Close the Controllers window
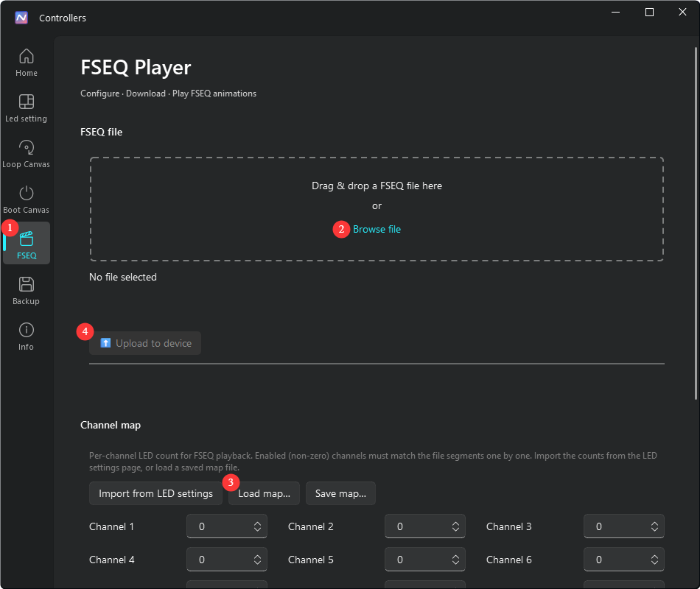Screen dimensions: 700x589 [682, 12]
